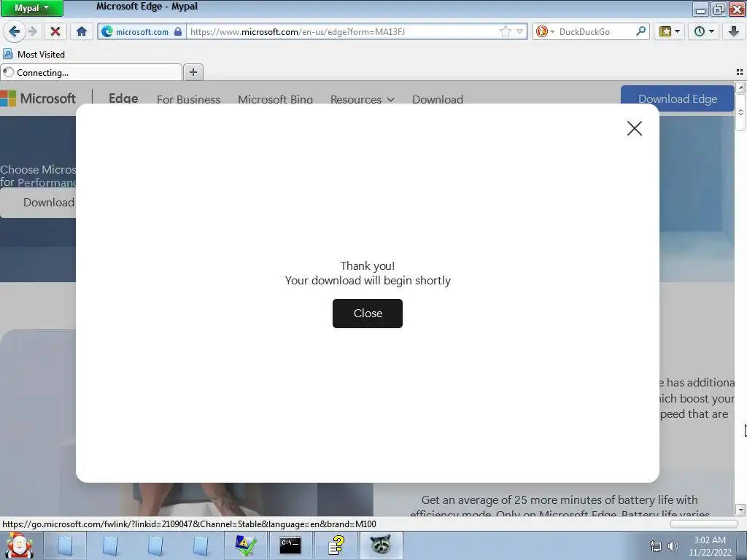747x560 pixels.
Task: Click the DuckDuckGo search engine icon dropdown
Action: pyautogui.click(x=544, y=32)
